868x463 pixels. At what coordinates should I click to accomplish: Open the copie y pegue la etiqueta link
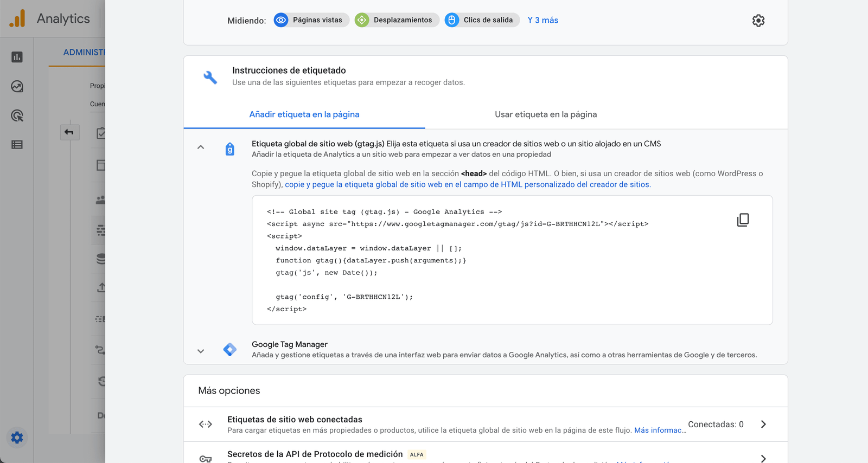click(467, 184)
